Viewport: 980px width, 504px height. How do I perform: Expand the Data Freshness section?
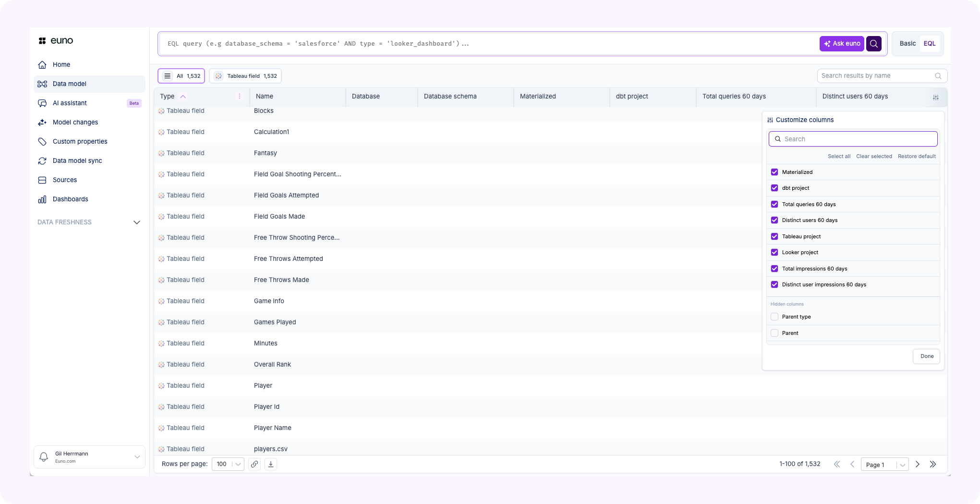pyautogui.click(x=136, y=222)
